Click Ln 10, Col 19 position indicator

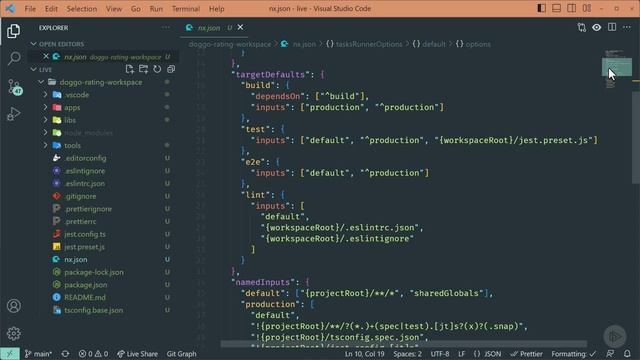(x=364, y=354)
